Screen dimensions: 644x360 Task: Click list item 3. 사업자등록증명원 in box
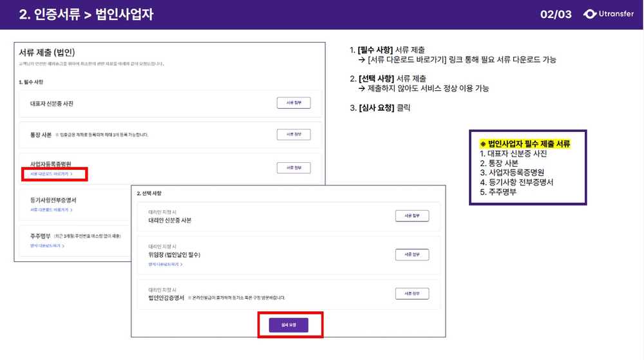coord(512,173)
